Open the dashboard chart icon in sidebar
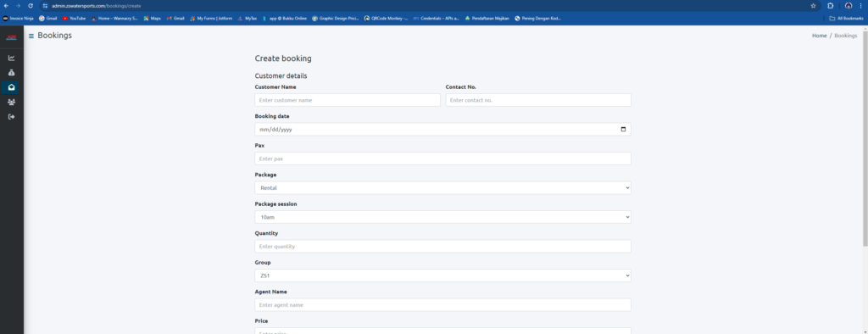 pos(12,58)
